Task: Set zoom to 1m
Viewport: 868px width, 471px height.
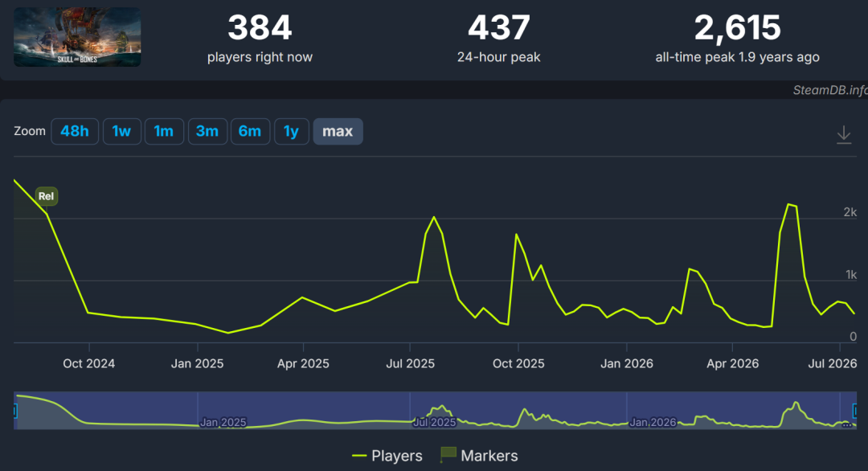Action: coord(164,131)
